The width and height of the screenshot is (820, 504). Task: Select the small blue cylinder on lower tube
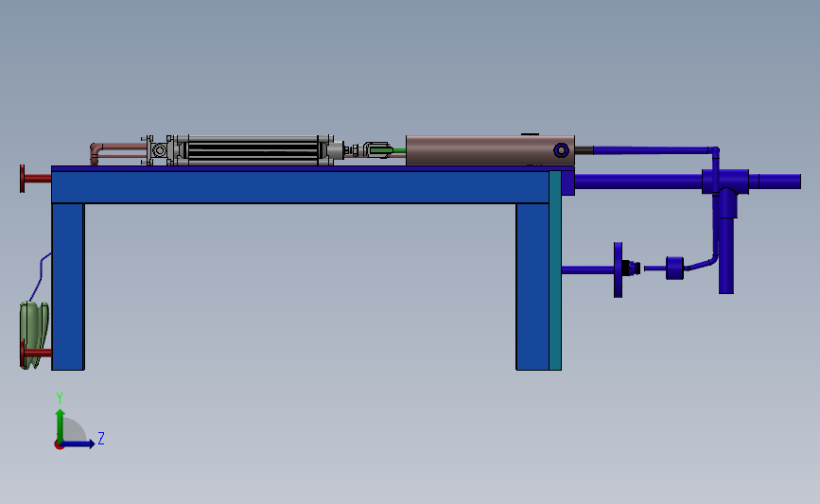click(x=674, y=269)
